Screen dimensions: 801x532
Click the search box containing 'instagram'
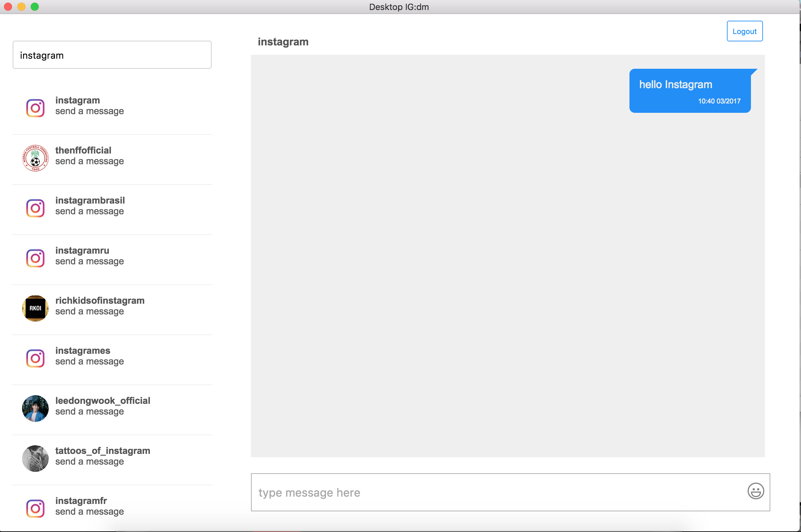112,55
